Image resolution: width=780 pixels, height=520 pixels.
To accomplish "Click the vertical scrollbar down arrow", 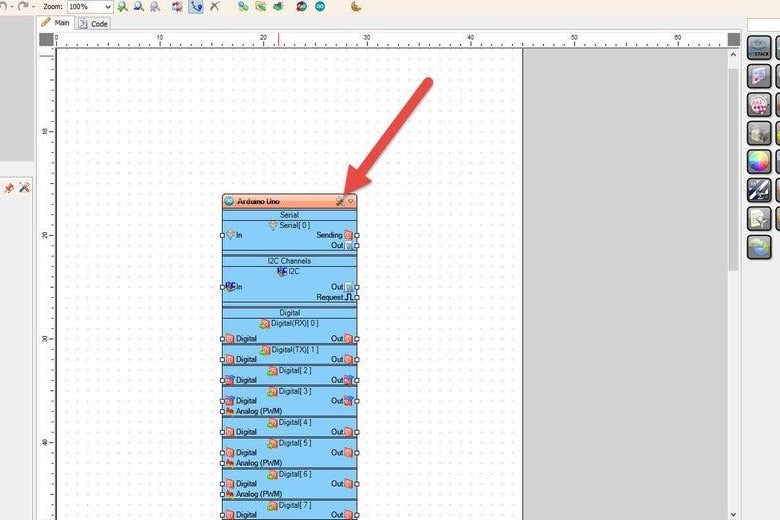I will pyautogui.click(x=733, y=515).
